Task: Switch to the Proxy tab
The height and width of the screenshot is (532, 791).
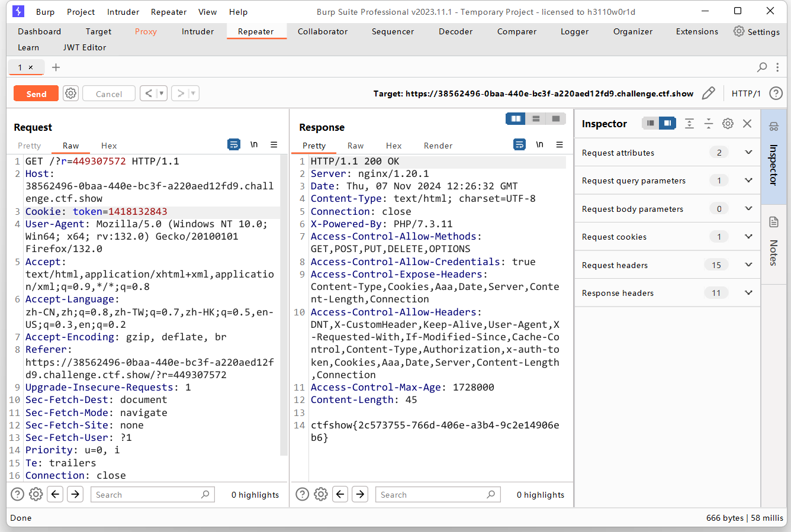Action: tap(146, 31)
